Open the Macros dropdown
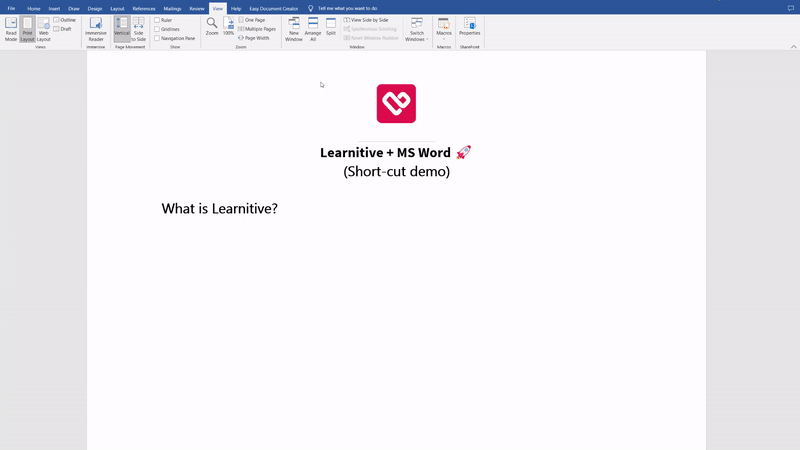The width and height of the screenshot is (800, 450). point(444,29)
